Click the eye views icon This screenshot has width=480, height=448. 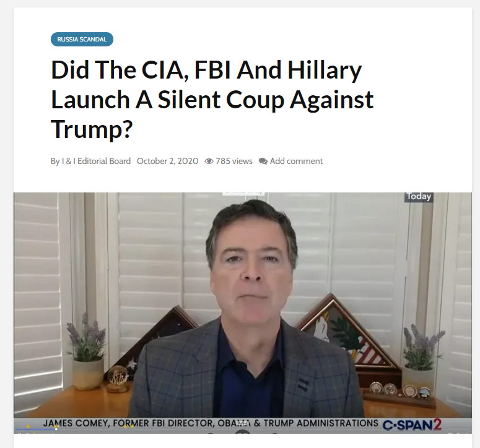pos(209,161)
